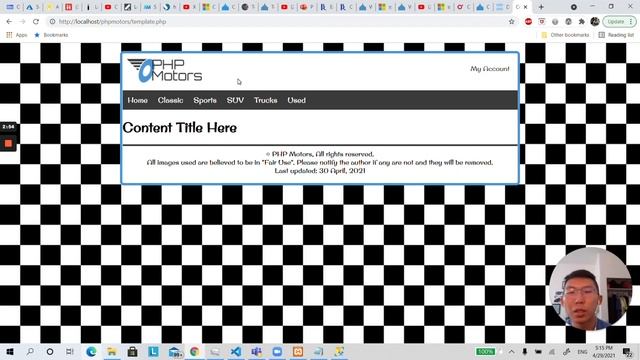Open Cortana from the taskbar
The image size is (640, 360).
[x=50, y=351]
